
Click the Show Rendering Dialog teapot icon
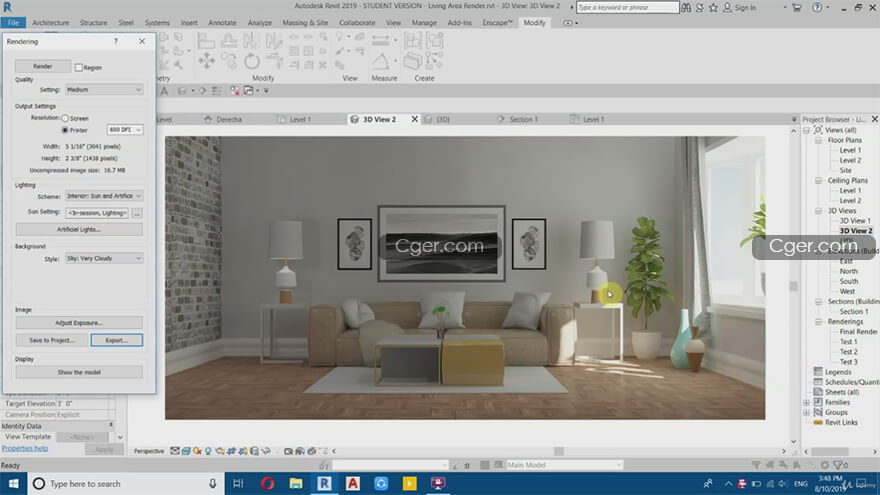click(220, 451)
